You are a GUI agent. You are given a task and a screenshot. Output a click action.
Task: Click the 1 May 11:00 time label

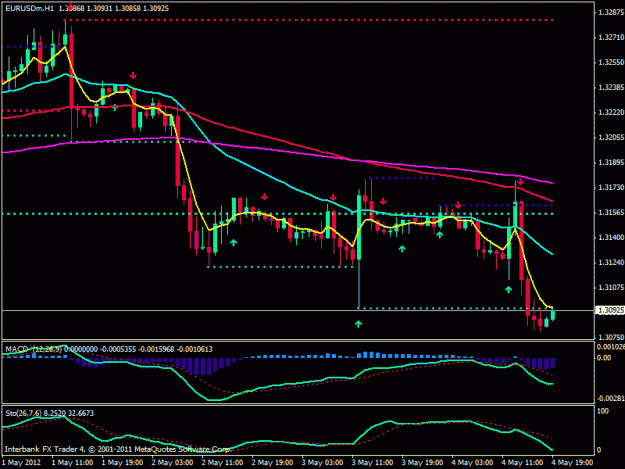[73, 463]
